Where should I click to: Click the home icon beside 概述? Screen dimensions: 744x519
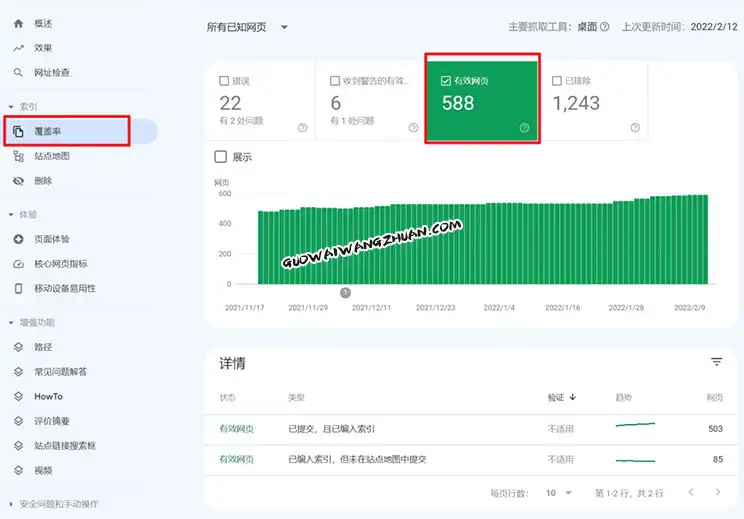click(18, 23)
